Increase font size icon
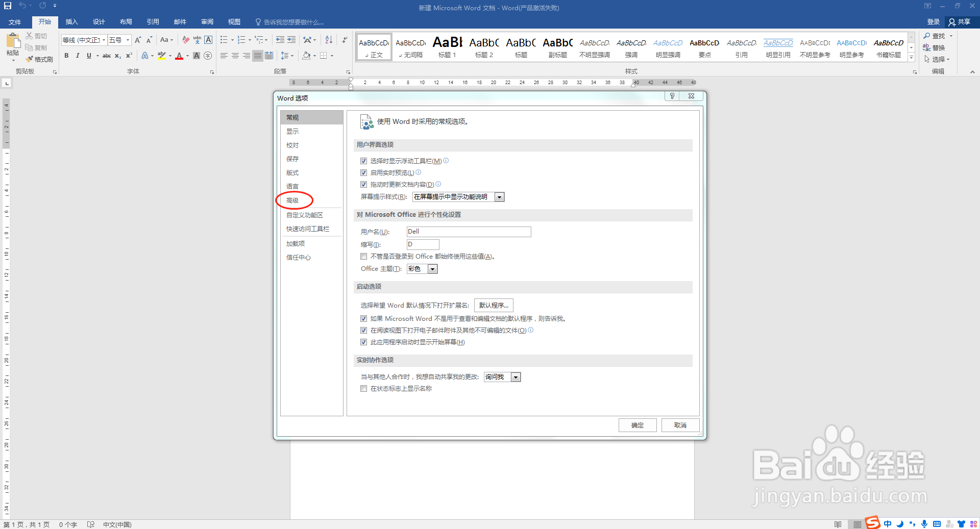The height and width of the screenshot is (529, 980). 138,40
